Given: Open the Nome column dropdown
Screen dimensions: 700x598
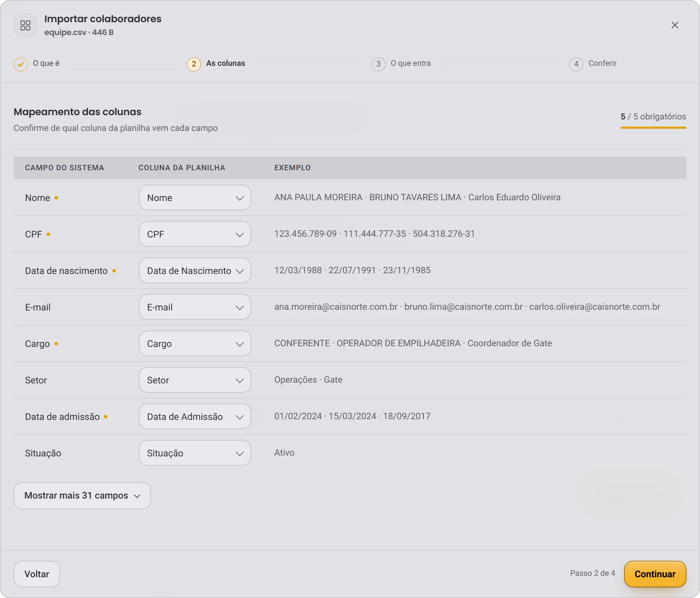Looking at the screenshot, I should [x=195, y=198].
